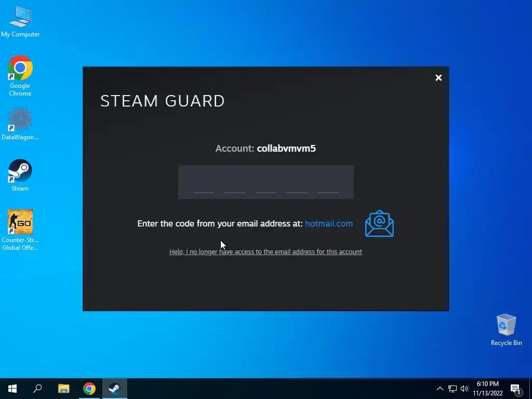532x399 pixels.
Task: Open the 'no longer have access' help link
Action: click(x=265, y=252)
